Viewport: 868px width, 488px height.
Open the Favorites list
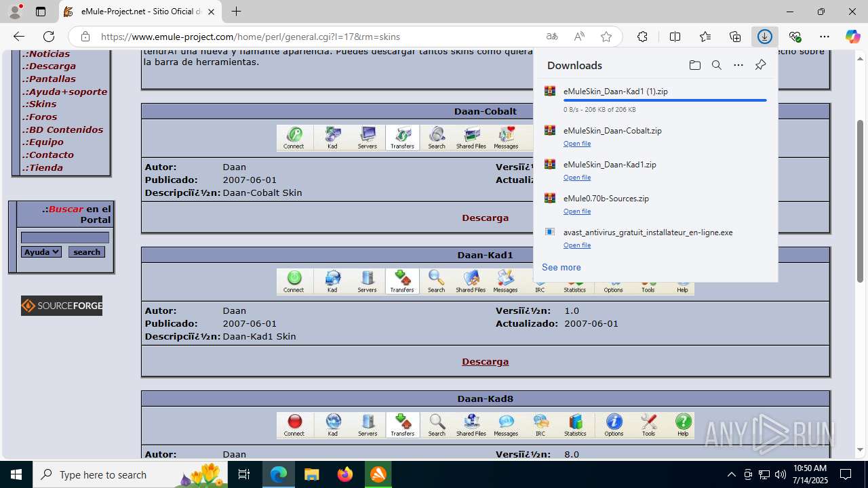tap(705, 37)
